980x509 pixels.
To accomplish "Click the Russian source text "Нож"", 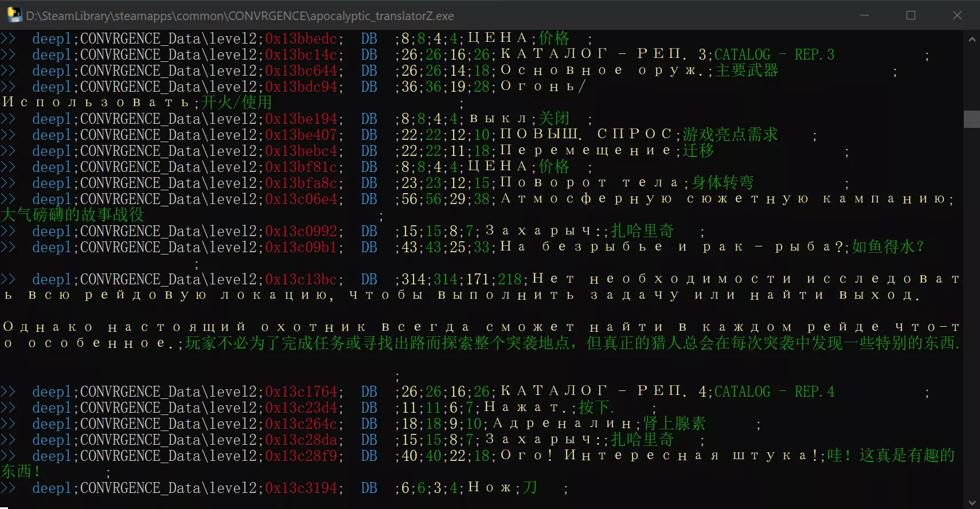I will pos(490,488).
